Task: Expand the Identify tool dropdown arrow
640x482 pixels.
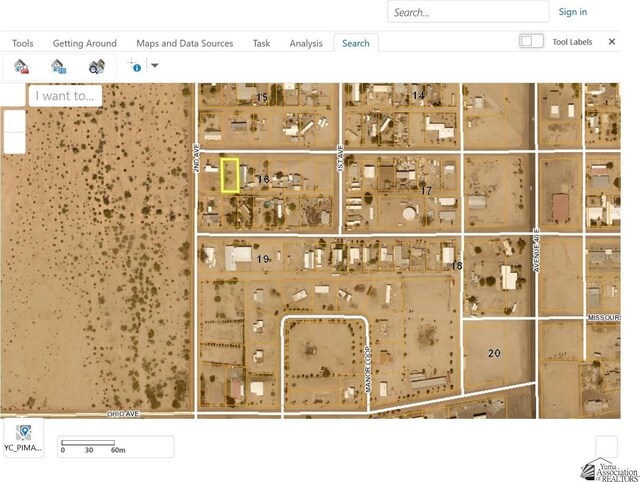Action: click(155, 65)
